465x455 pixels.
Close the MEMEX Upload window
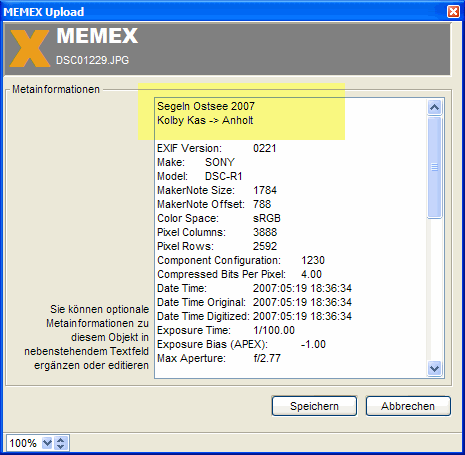[453, 12]
